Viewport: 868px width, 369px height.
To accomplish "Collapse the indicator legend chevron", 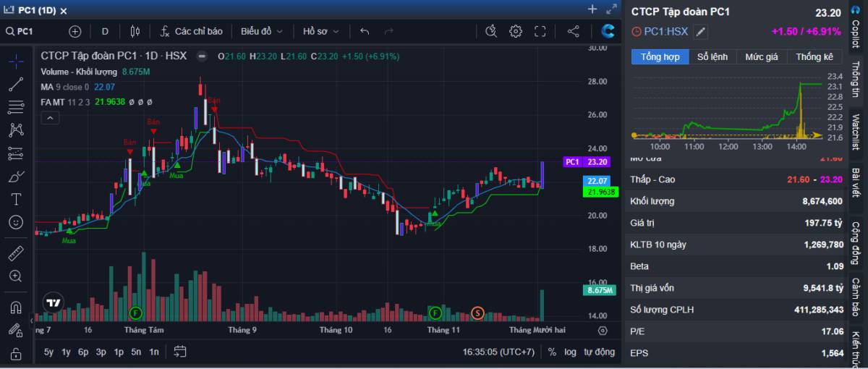I will [50, 118].
